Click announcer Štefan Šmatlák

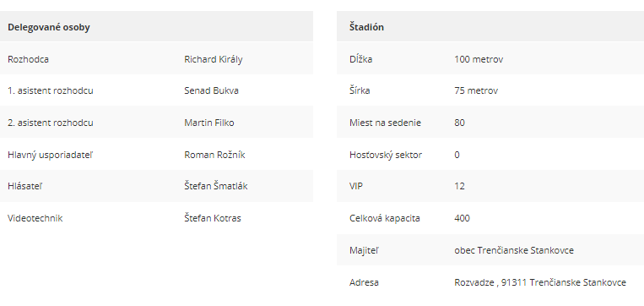215,186
